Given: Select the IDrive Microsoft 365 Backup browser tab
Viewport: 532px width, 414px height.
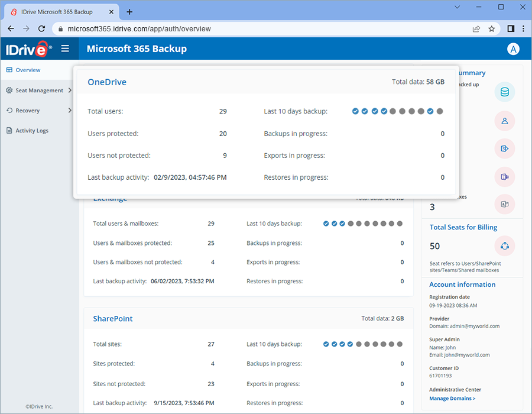Looking at the screenshot, I should click(61, 12).
